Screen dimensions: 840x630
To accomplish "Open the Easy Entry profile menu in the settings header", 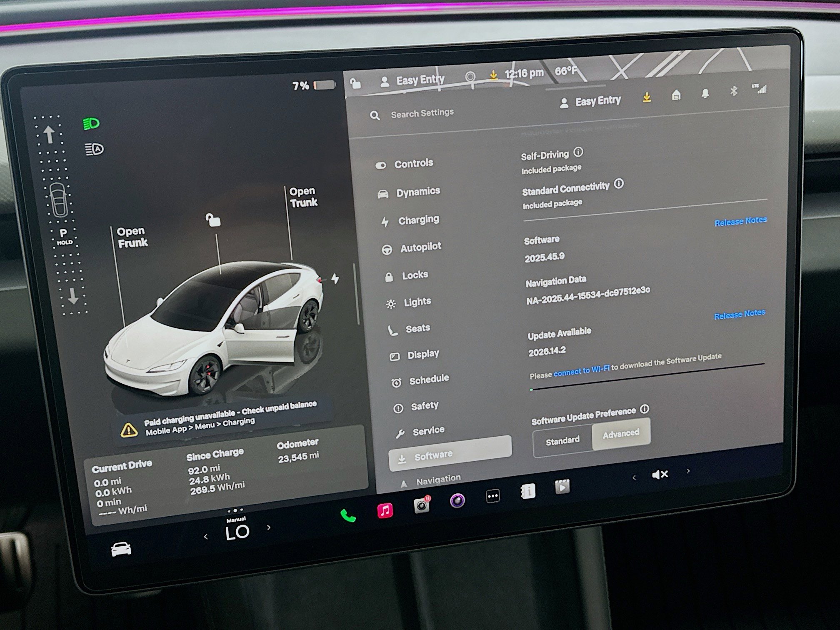I will [x=590, y=102].
